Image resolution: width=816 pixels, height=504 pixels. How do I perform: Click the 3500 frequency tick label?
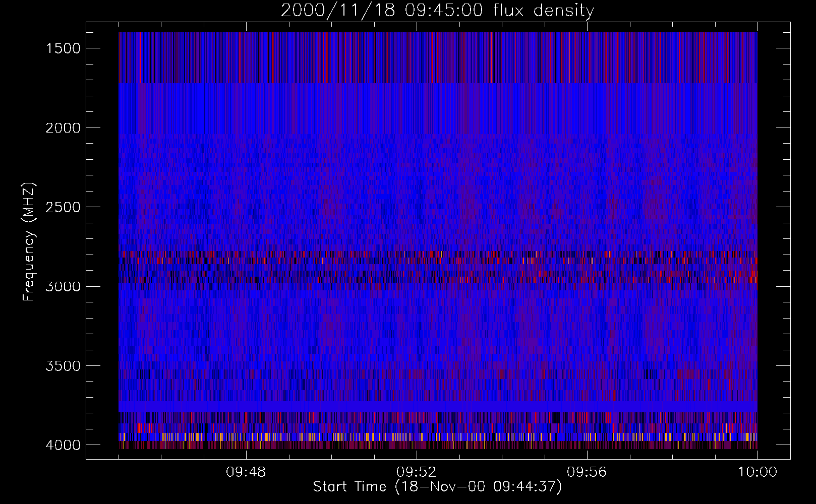63,366
